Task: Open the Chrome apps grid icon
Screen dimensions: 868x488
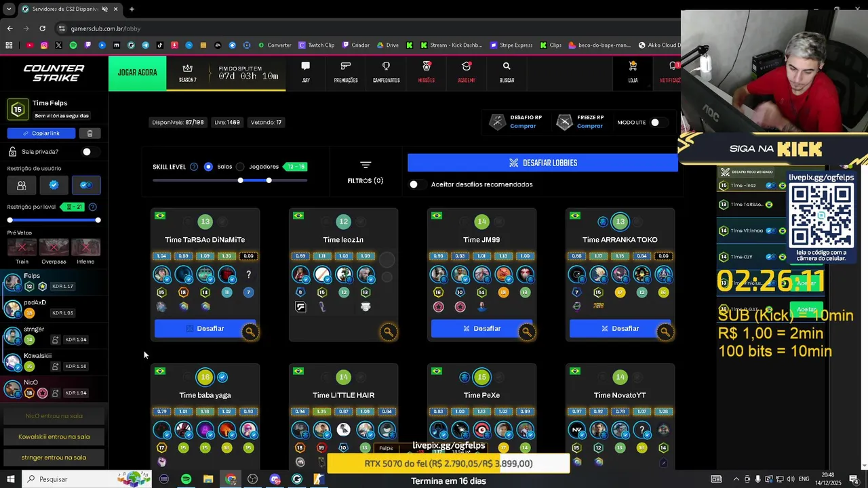Action: (x=9, y=45)
